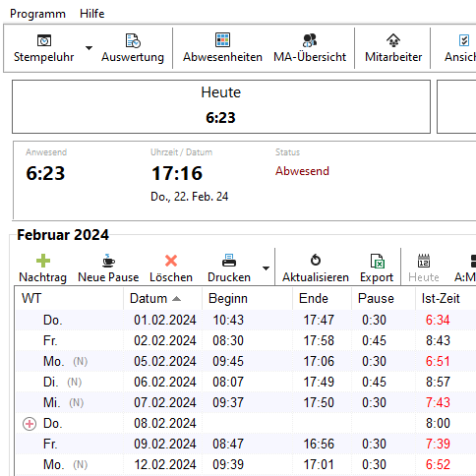Open the Ansicht checkbox toolbar item
The height and width of the screenshot is (476, 476).
460,48
